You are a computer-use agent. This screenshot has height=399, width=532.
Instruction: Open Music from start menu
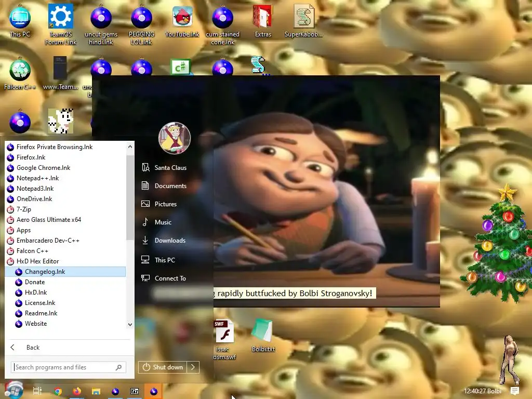[x=157, y=222]
